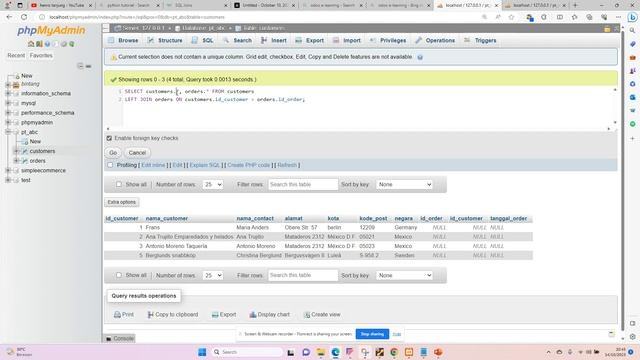Click Create PHP code link
640x360 pixels.
(x=249, y=165)
